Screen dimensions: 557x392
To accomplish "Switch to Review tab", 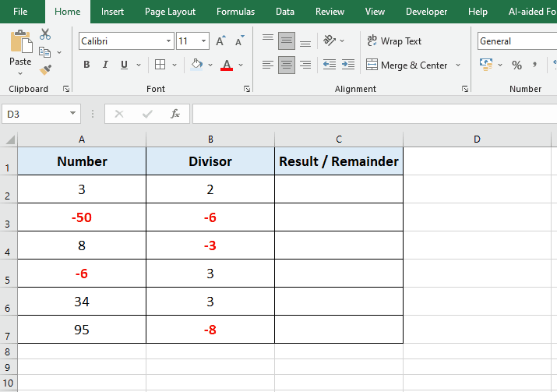I will (x=330, y=12).
